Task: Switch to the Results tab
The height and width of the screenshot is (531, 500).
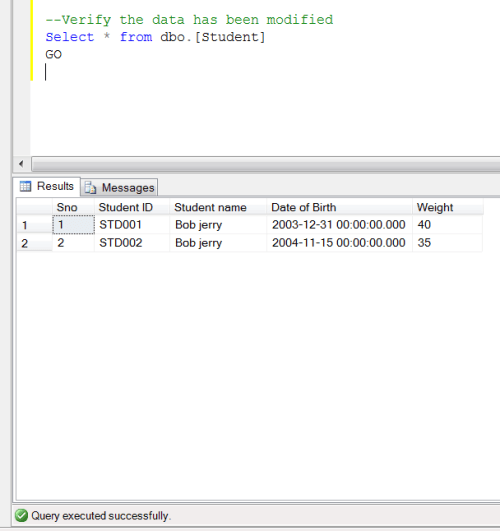Action: coord(47,187)
